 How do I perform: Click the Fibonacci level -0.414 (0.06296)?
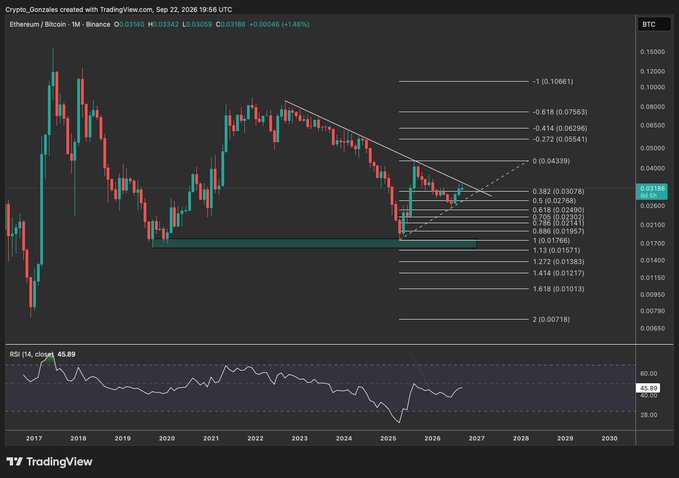(560, 128)
